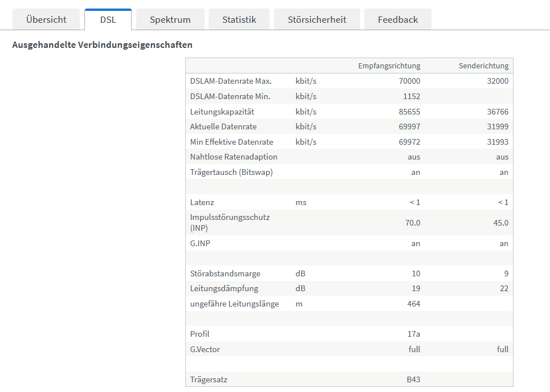Image resolution: width=550 pixels, height=392 pixels.
Task: Select the Min Effektive Datenrate send value 31993
Action: pyautogui.click(x=496, y=142)
